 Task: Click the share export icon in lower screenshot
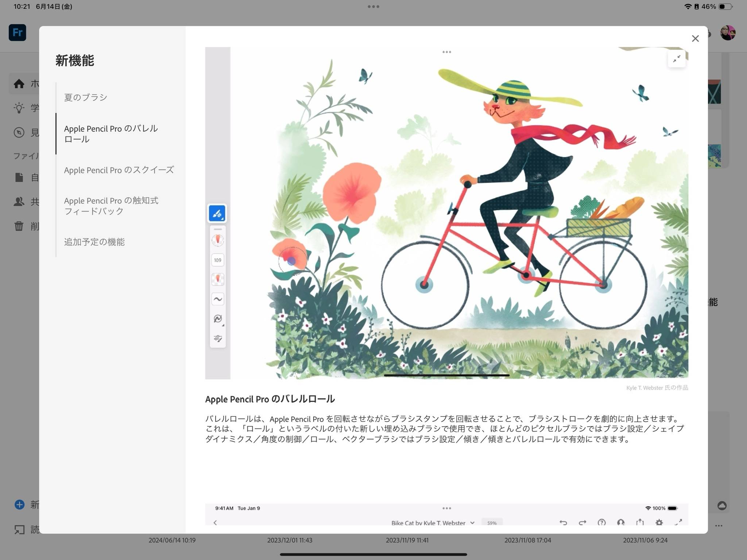click(640, 522)
